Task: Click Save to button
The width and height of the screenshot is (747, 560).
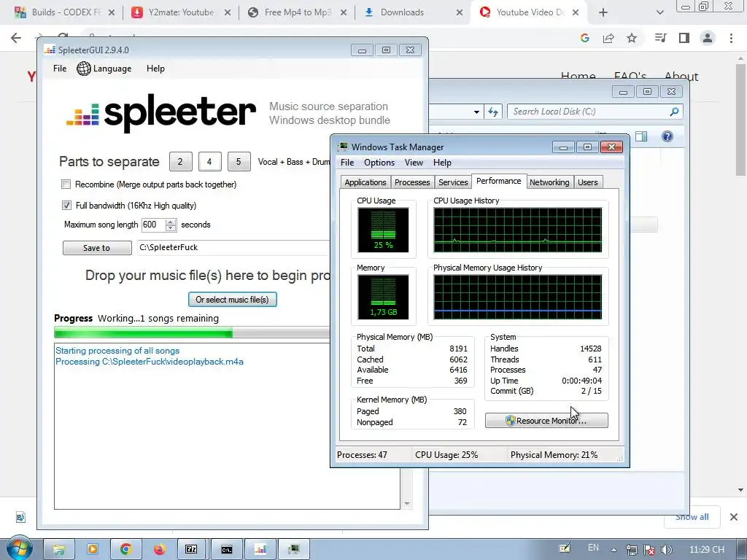Action: pos(97,248)
